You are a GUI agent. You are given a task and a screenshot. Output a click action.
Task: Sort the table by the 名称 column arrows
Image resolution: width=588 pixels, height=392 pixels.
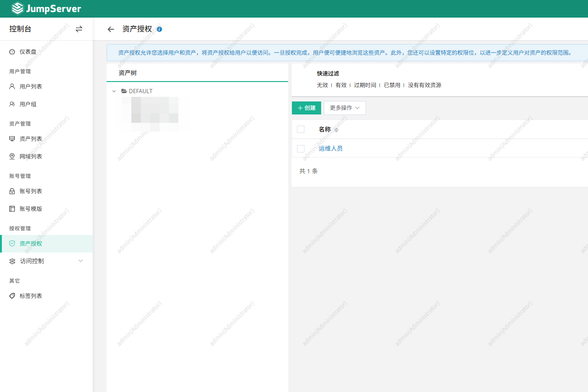336,129
